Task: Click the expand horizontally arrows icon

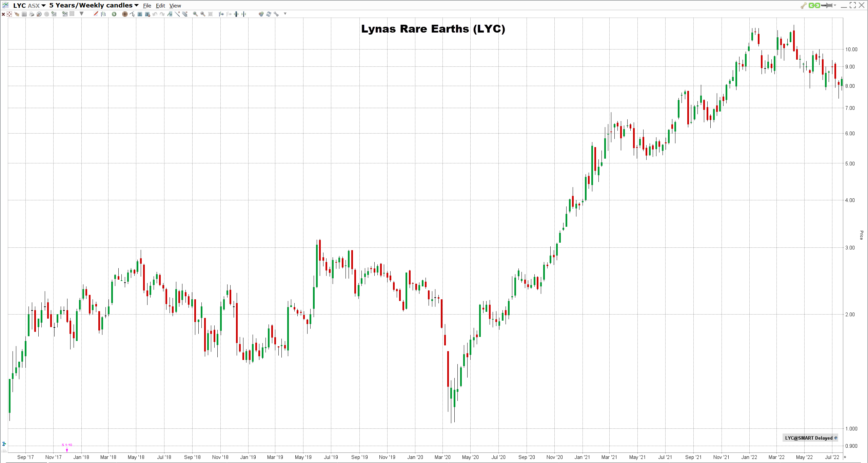Action: click(x=236, y=14)
